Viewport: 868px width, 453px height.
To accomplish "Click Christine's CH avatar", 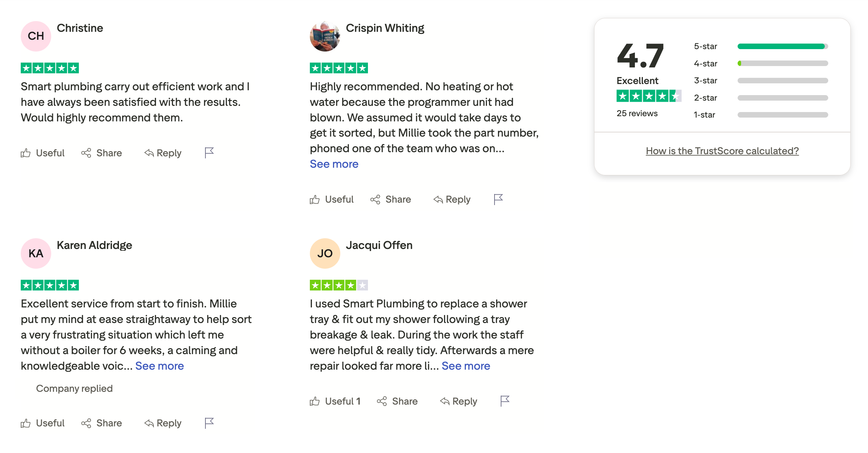I will (36, 36).
